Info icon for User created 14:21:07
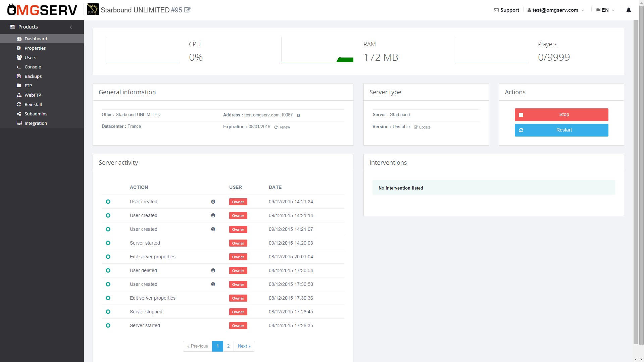The height and width of the screenshot is (362, 644). click(213, 229)
